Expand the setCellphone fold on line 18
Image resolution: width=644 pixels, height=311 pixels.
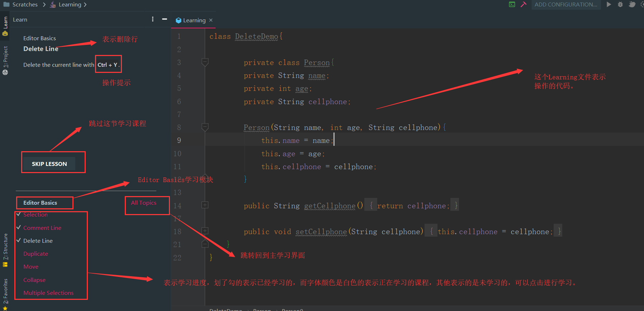[205, 231]
